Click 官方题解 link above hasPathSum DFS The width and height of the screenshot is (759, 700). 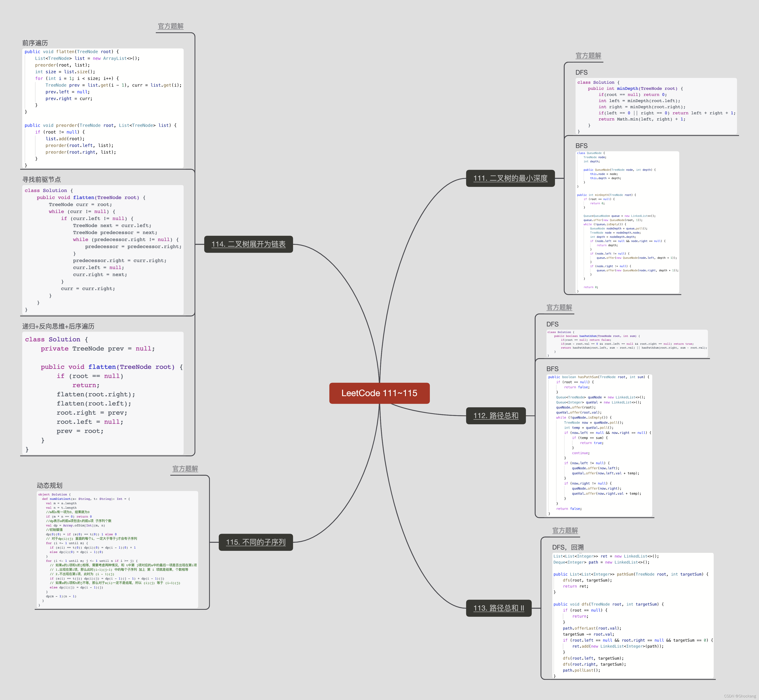click(559, 307)
